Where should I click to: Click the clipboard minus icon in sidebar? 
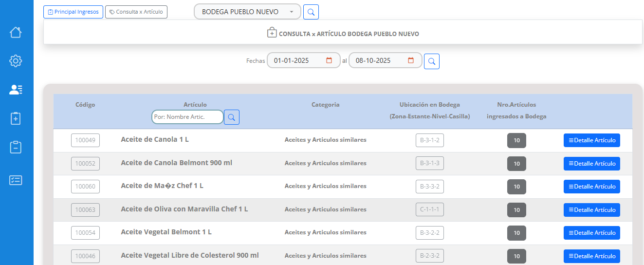coord(16,147)
